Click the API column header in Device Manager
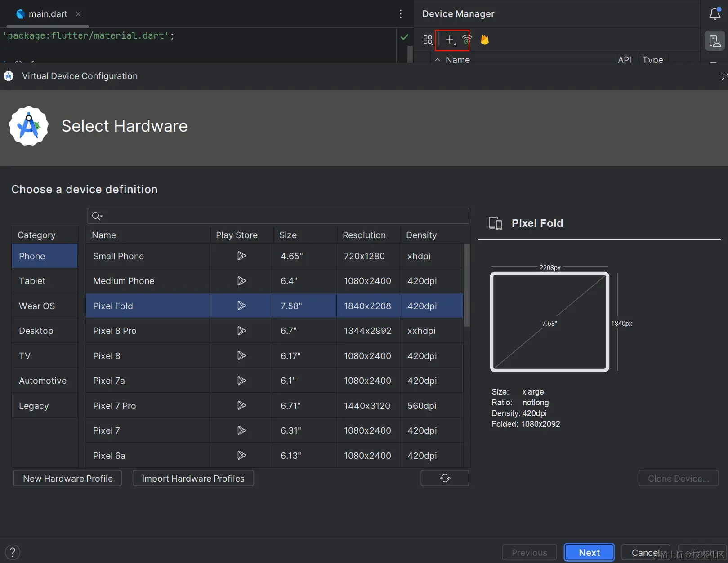This screenshot has width=728, height=563. (625, 60)
